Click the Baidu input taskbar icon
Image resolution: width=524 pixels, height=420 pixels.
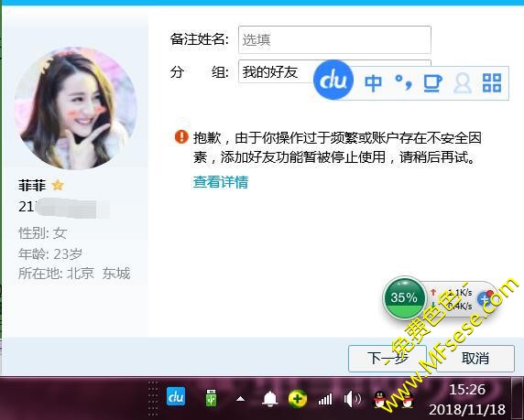176,396
